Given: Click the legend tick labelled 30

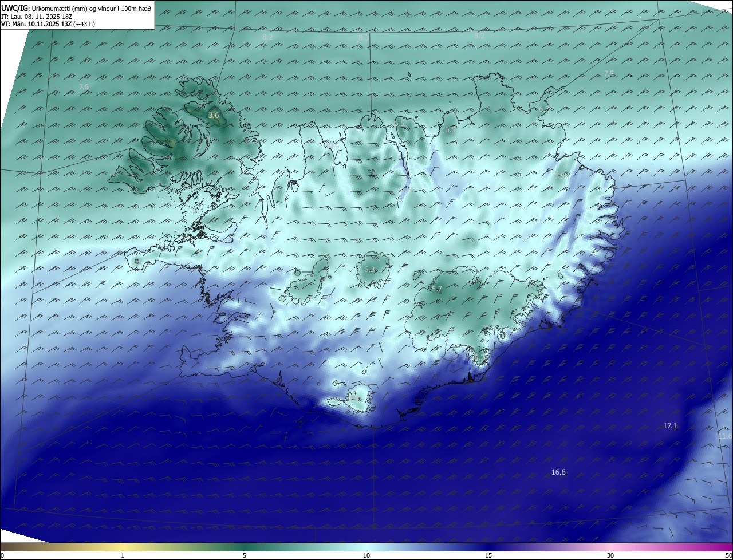Looking at the screenshot, I should (610, 555).
